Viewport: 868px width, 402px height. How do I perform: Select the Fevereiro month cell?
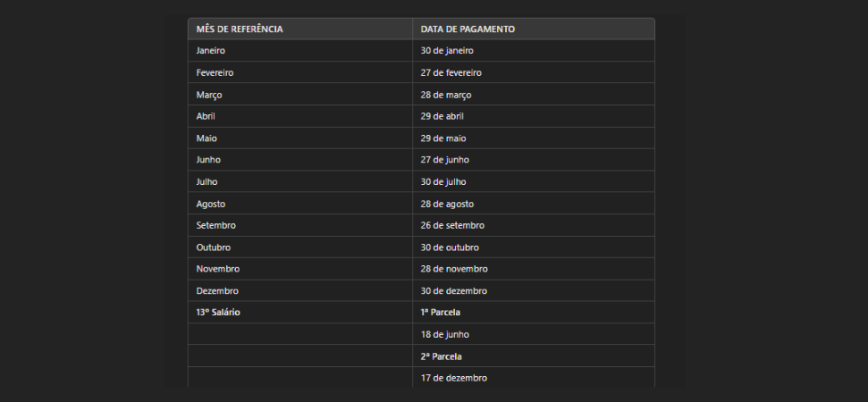(x=215, y=72)
